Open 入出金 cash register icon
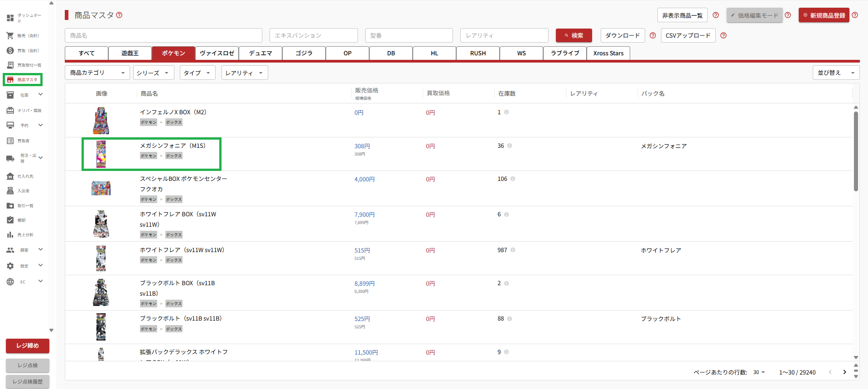 (x=10, y=191)
